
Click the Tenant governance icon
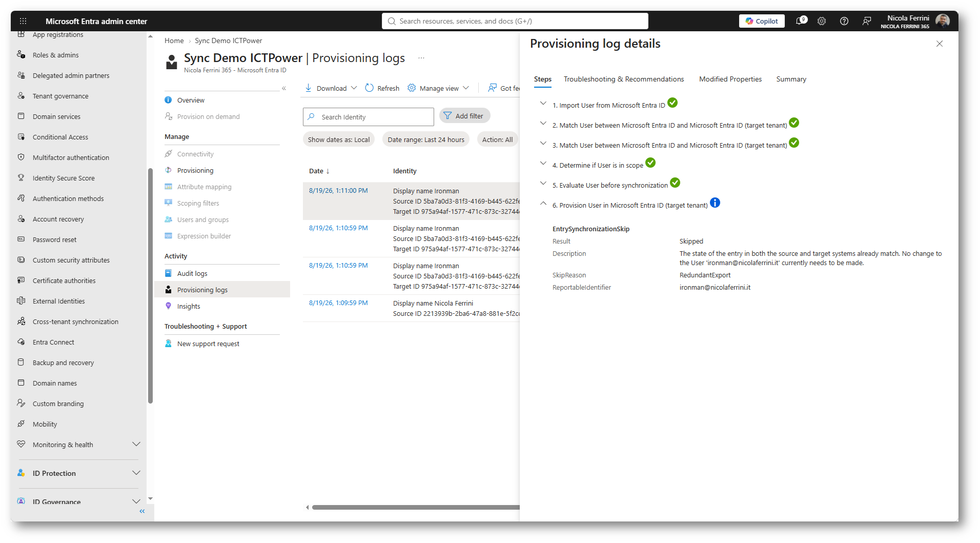coord(21,95)
